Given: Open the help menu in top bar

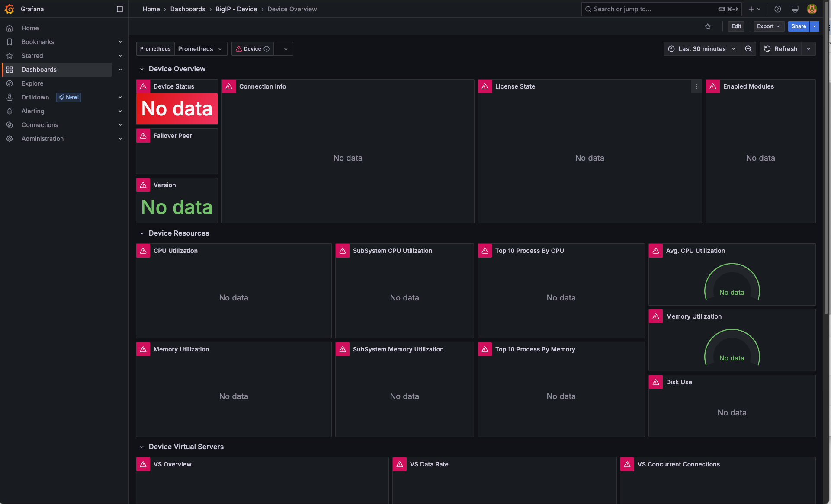Looking at the screenshot, I should point(778,9).
